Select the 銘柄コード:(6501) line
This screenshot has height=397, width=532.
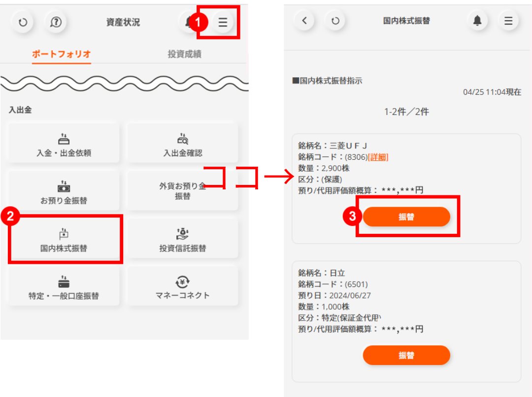click(333, 284)
